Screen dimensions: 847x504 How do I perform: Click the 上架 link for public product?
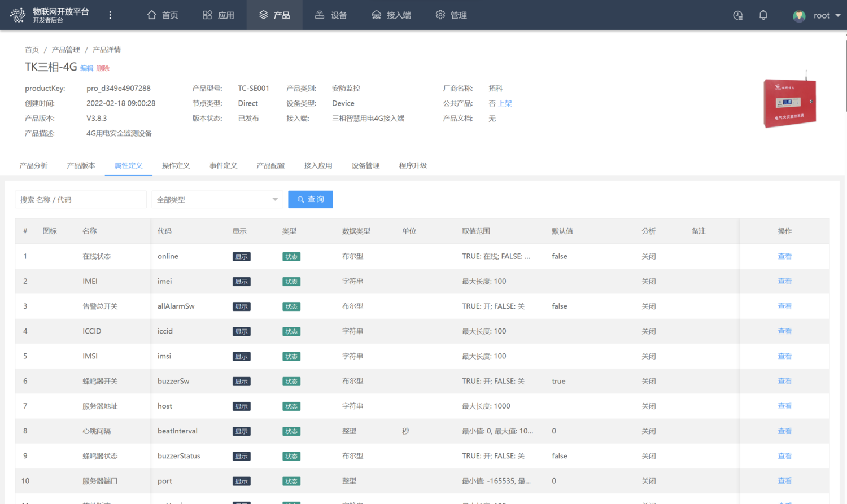[505, 103]
